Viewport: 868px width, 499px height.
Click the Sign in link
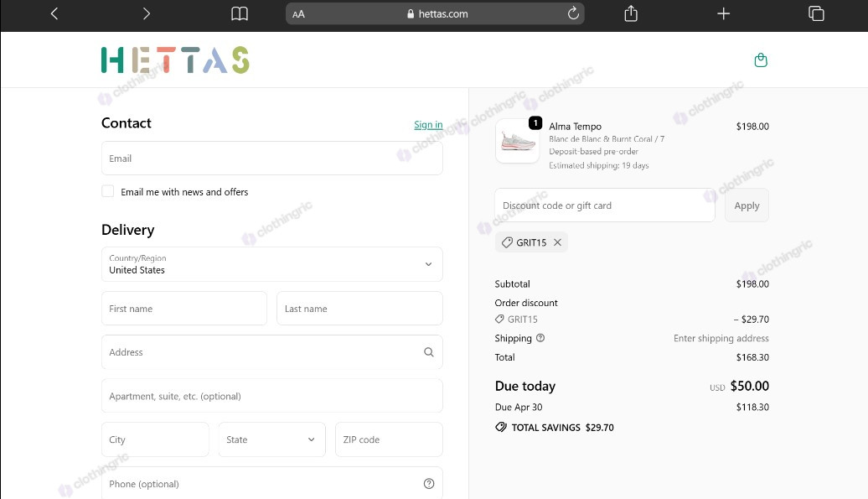click(x=428, y=125)
